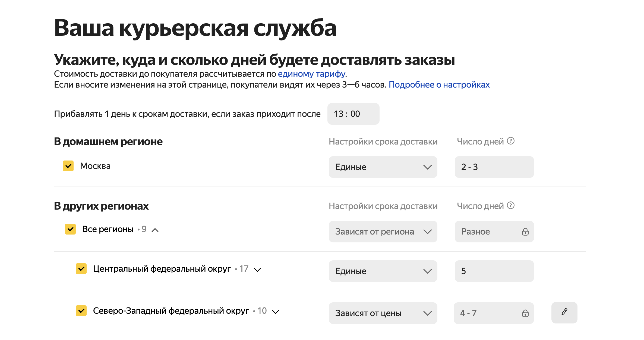Image resolution: width=644 pixels, height=340 pixels.
Task: Uncheck the Москва checkbox
Action: [x=68, y=166]
